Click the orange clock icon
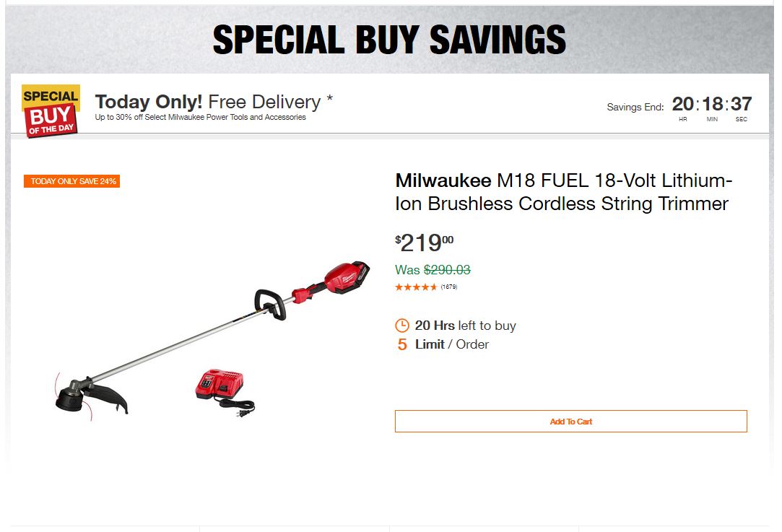782x532 pixels. pos(402,326)
